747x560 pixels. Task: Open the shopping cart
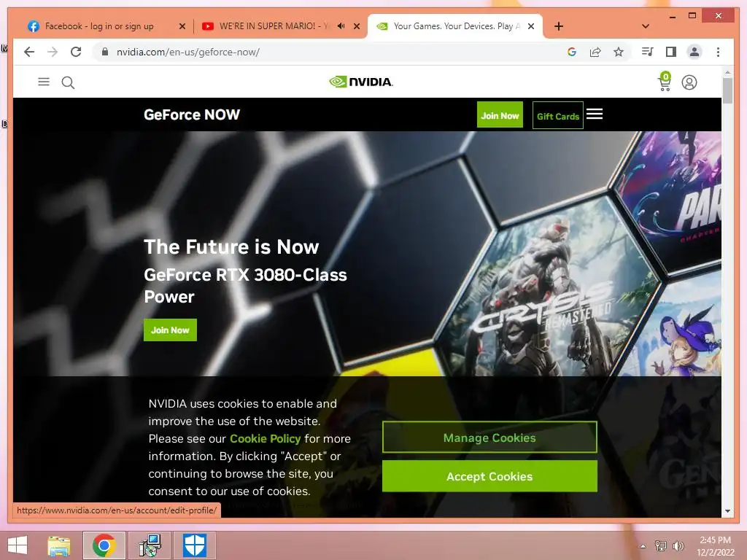[665, 82]
